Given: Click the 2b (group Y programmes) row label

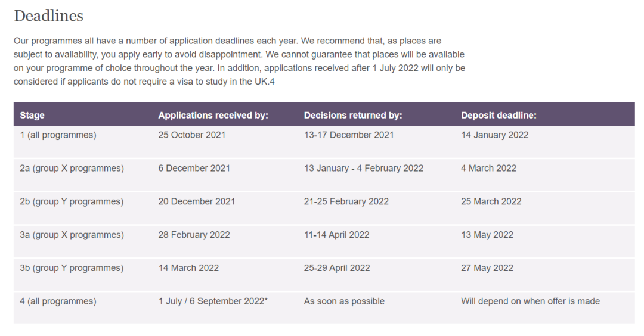Looking at the screenshot, I should pos(72,201).
